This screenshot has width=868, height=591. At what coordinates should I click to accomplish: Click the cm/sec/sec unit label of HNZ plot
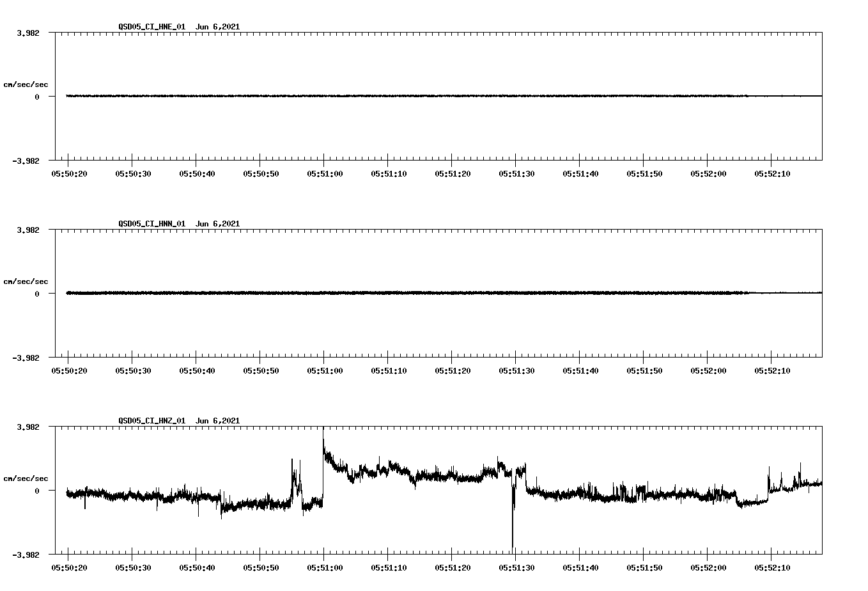26,479
